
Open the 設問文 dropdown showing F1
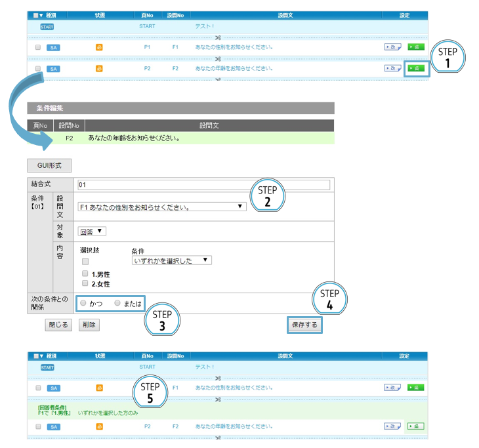coord(161,207)
